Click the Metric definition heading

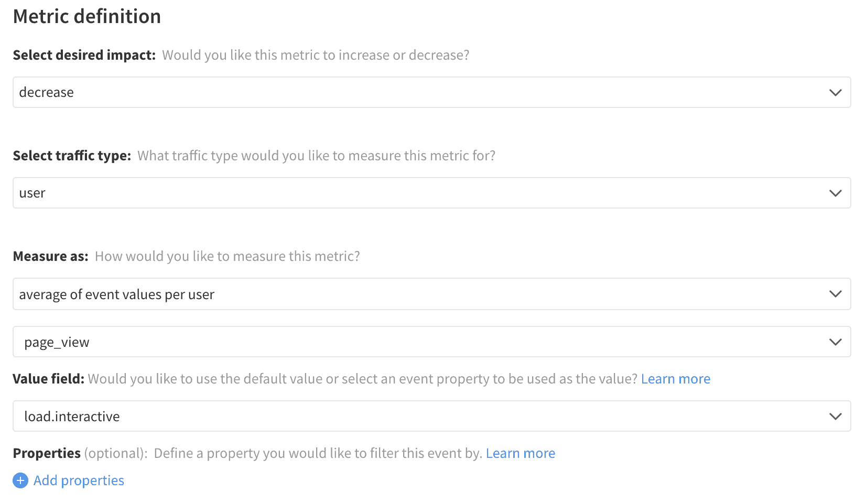click(x=87, y=16)
